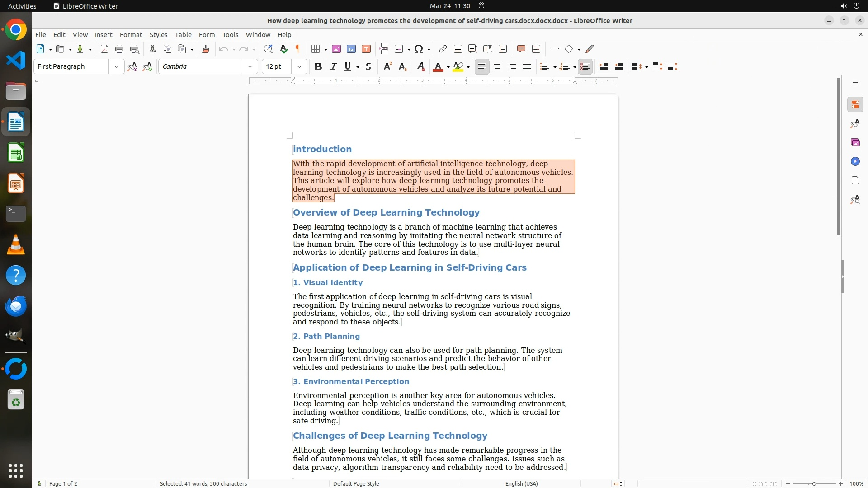Toggle Italic formatting
The width and height of the screenshot is (868, 488).
coord(333,66)
